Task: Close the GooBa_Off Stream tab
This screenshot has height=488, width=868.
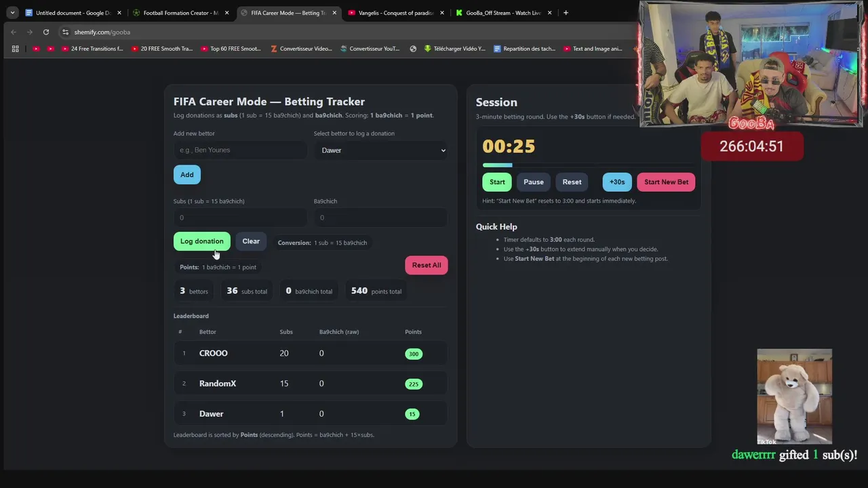Action: (x=549, y=13)
